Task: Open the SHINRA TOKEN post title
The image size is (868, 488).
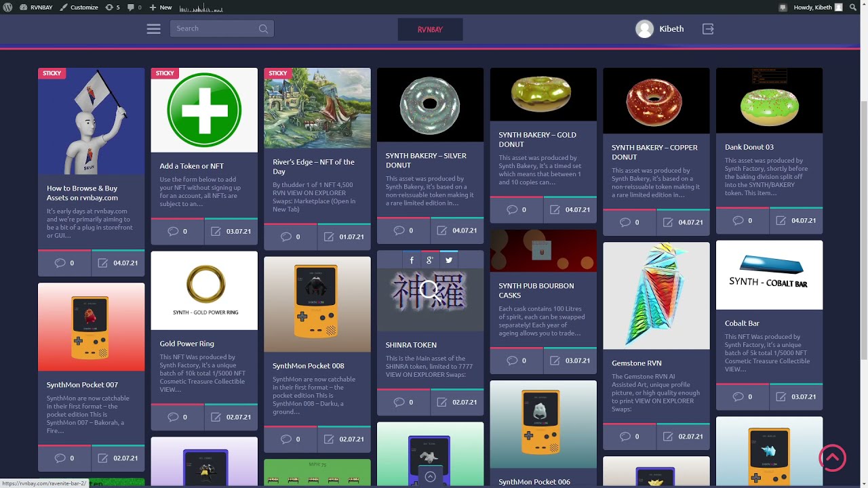Action: [x=412, y=345]
